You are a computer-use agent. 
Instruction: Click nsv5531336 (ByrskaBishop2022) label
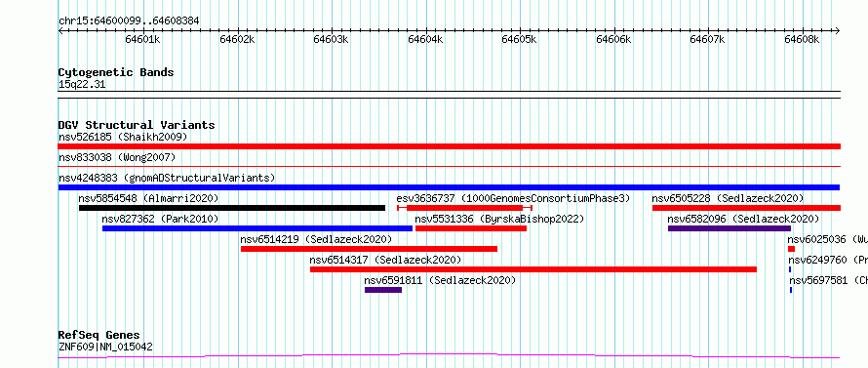pyautogui.click(x=499, y=219)
